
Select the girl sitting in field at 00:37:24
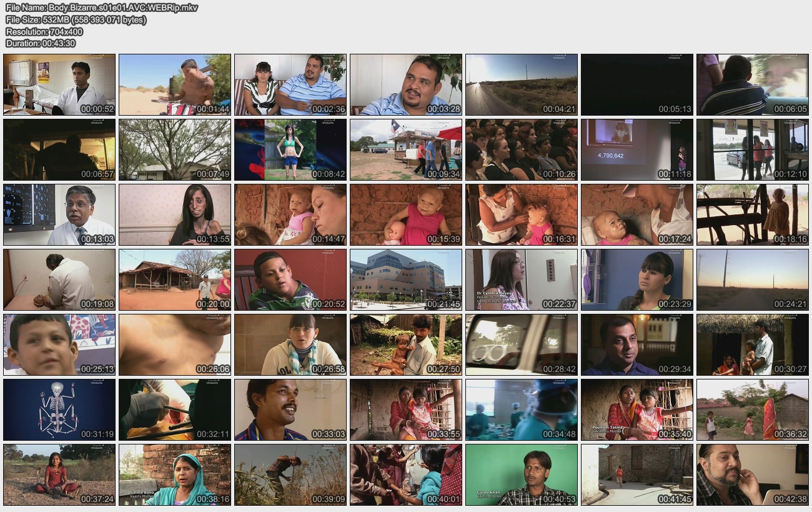point(59,474)
